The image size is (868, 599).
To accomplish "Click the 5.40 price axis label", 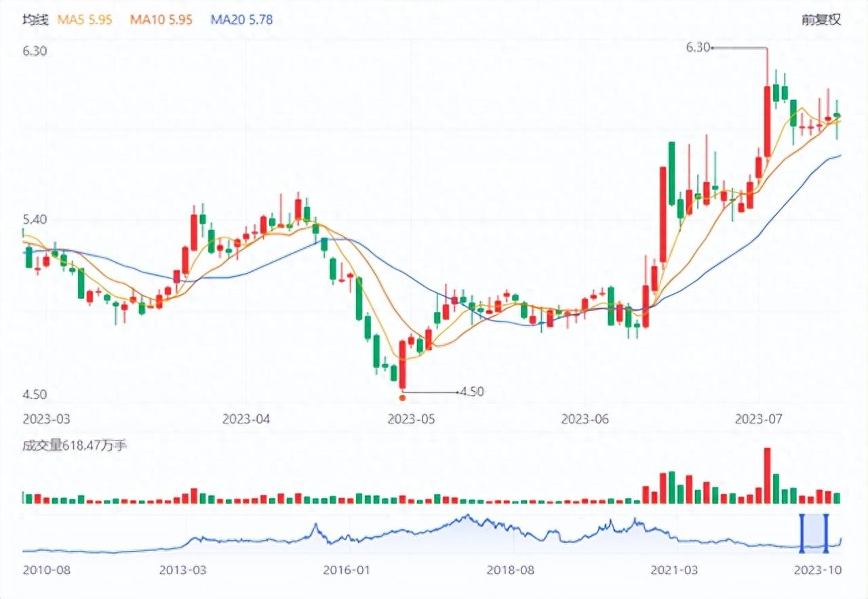I will (x=34, y=220).
